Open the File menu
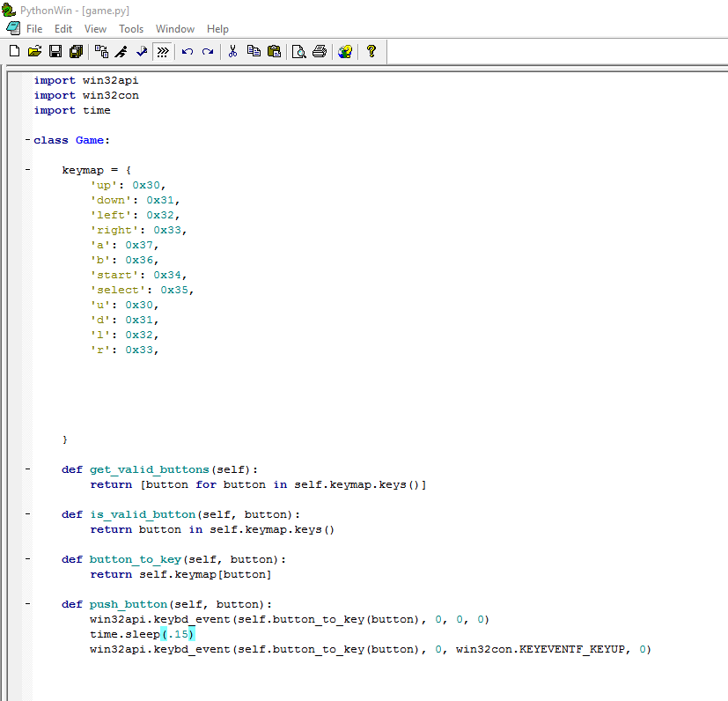728x701 pixels. [x=34, y=29]
